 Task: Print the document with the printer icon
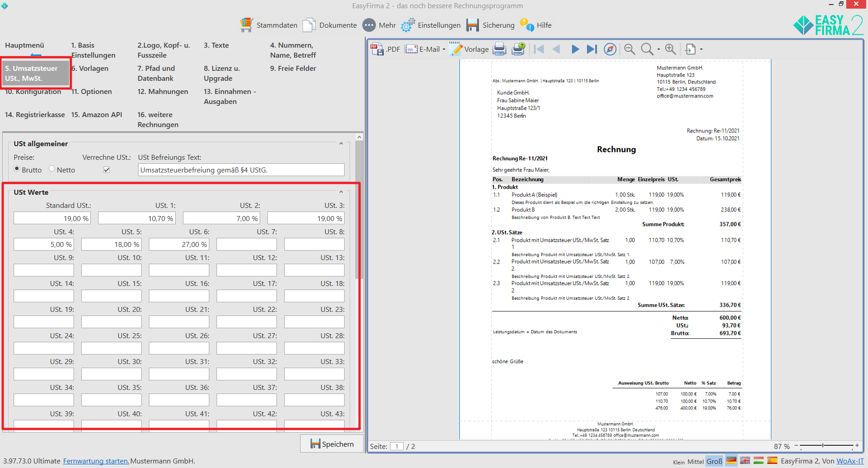coord(499,49)
